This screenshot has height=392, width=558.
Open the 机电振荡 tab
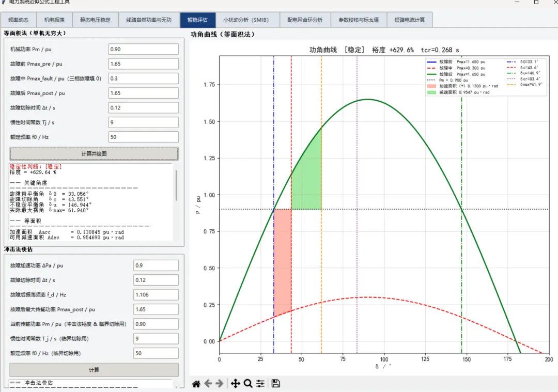54,20
